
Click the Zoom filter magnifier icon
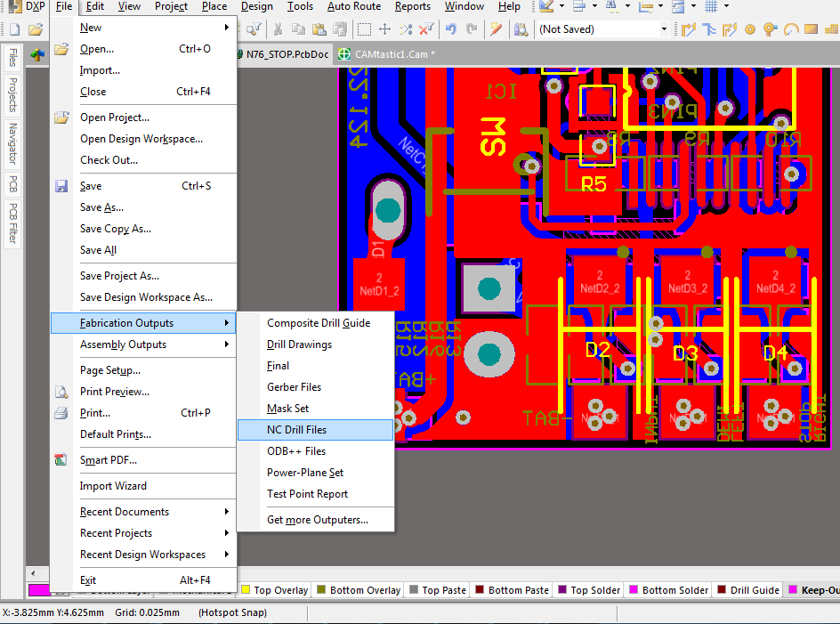tap(254, 29)
